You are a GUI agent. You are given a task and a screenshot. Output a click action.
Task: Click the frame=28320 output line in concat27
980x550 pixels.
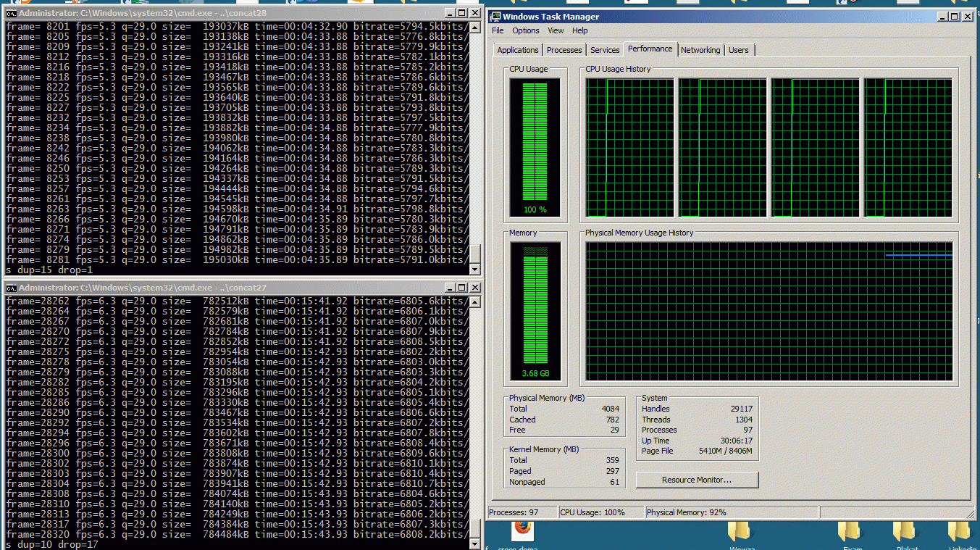click(x=237, y=534)
